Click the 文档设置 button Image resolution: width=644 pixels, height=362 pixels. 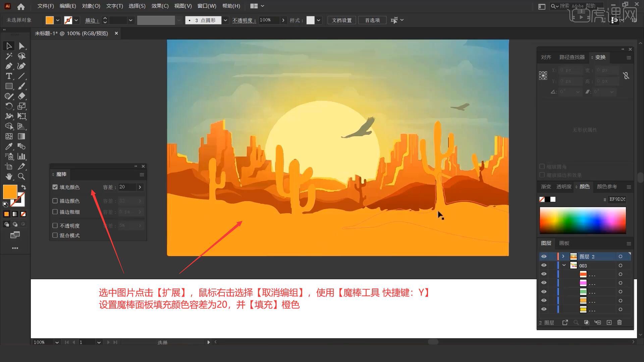coord(343,20)
